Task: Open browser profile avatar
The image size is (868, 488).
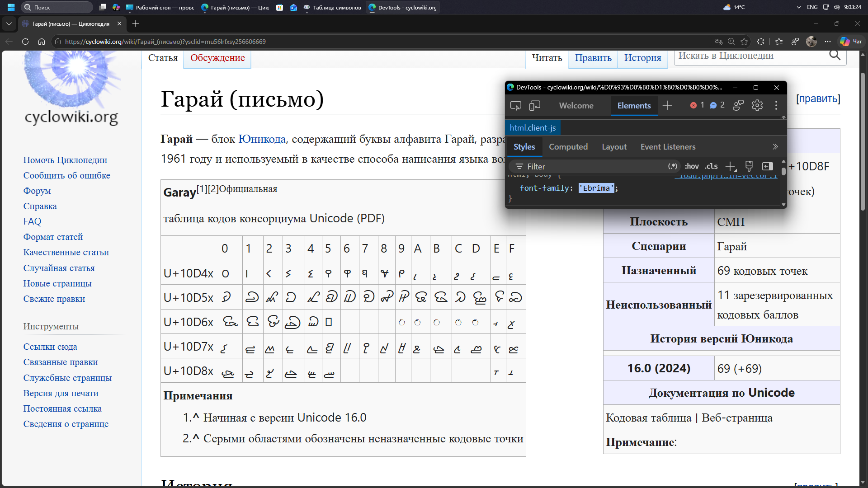Action: tap(811, 42)
